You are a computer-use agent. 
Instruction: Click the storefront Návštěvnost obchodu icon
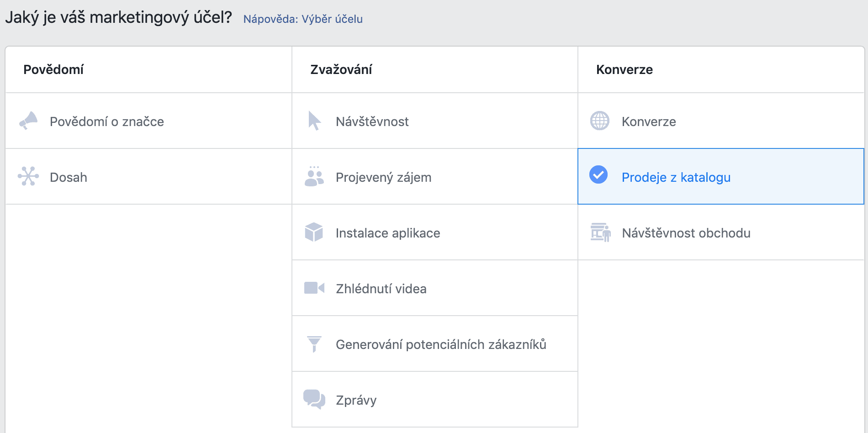(600, 232)
